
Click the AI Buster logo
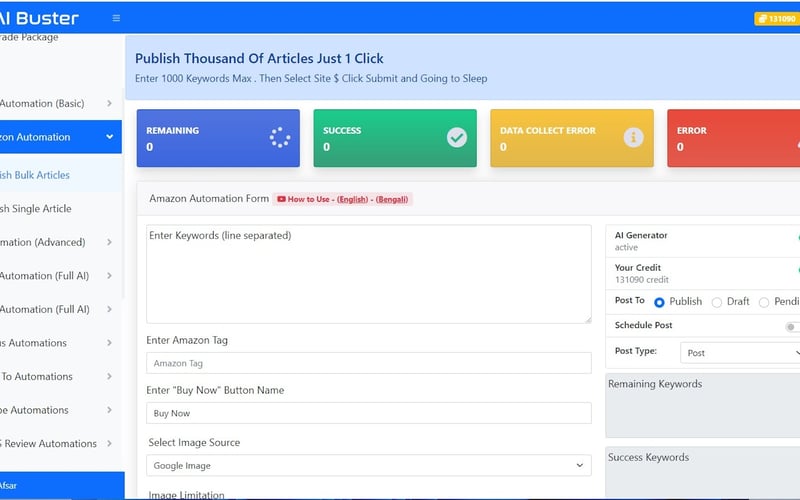click(x=39, y=18)
